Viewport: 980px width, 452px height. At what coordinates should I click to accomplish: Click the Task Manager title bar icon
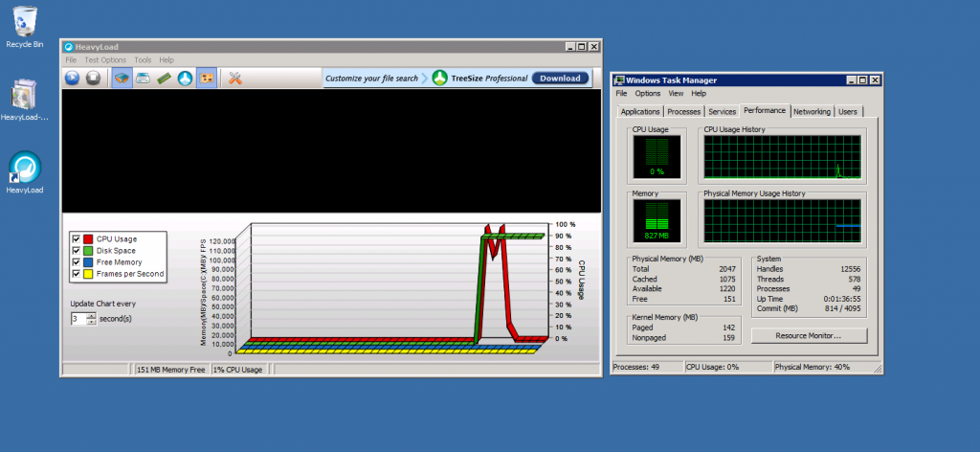619,80
